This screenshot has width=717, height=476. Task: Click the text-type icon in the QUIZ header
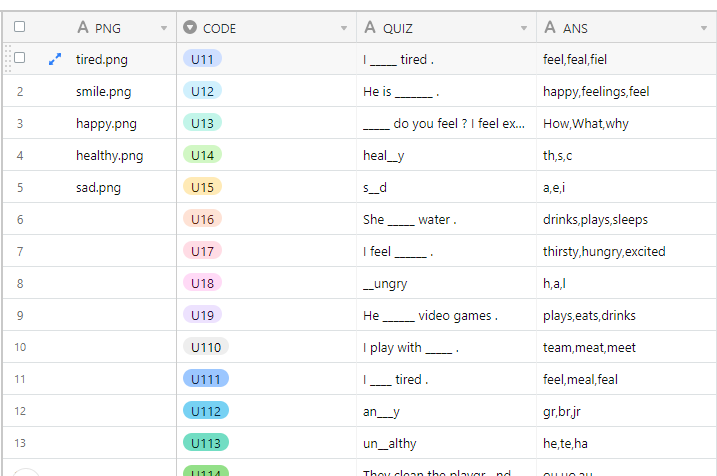coord(370,27)
